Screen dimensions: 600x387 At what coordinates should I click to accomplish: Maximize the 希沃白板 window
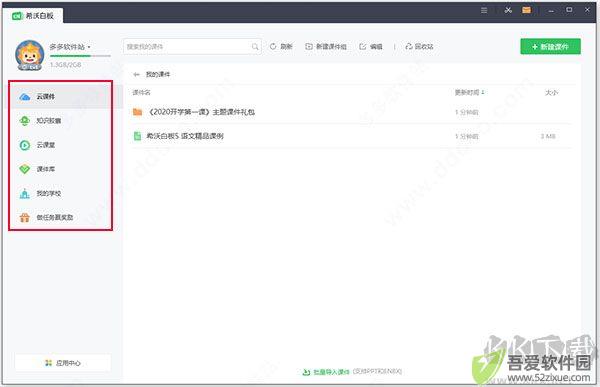coord(569,10)
